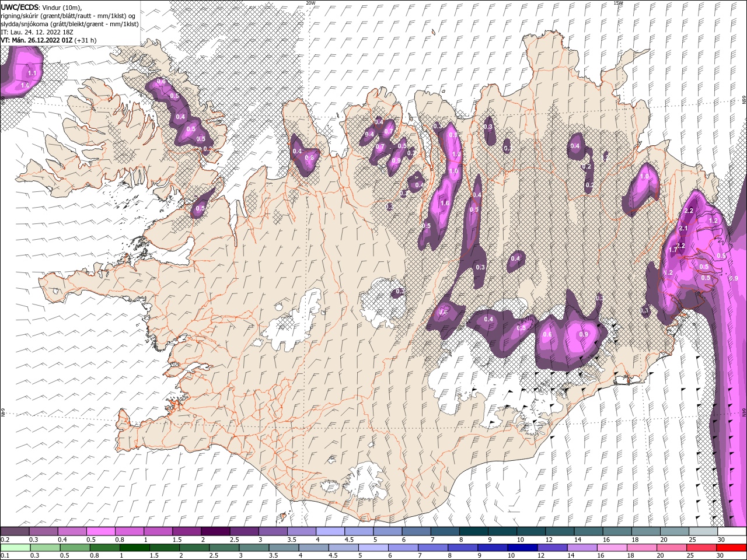Click the '30' label in upper legend
Image resolution: width=747 pixels, height=560 pixels.
point(721,540)
